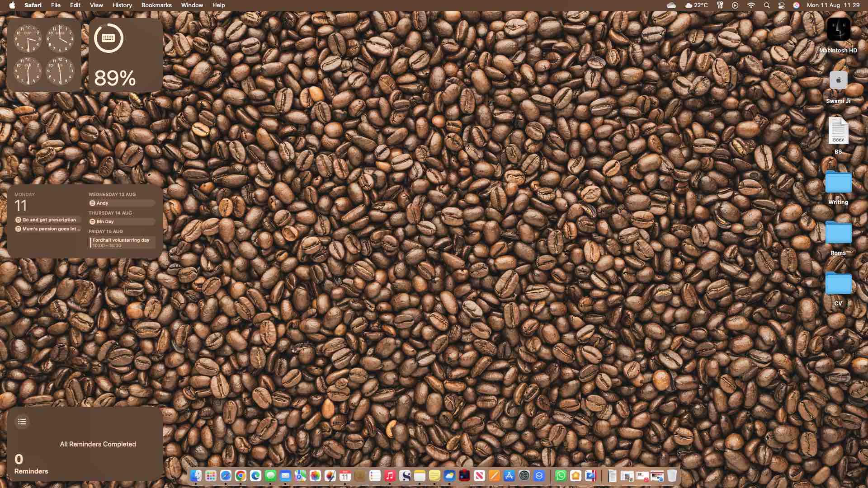Select the Writing folder on desktop
This screenshot has width=868, height=488.
(838, 183)
